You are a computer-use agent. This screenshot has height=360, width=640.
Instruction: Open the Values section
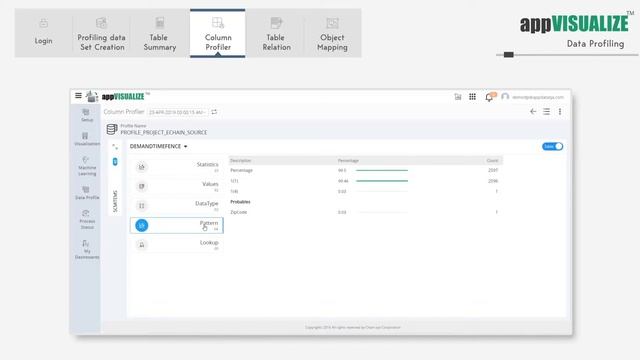point(176,186)
